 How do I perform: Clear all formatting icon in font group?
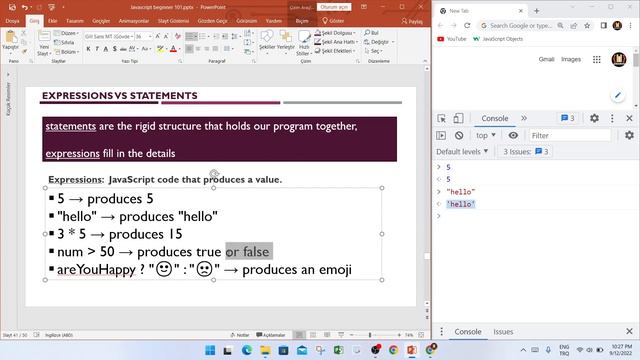(177, 36)
